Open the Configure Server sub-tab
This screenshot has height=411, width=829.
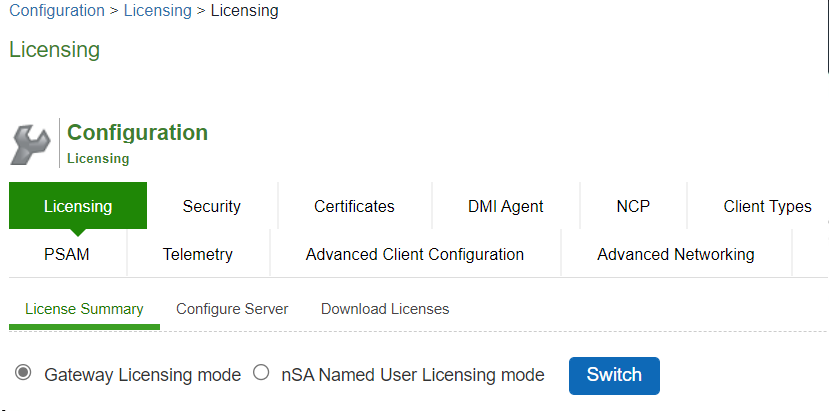[x=232, y=309]
